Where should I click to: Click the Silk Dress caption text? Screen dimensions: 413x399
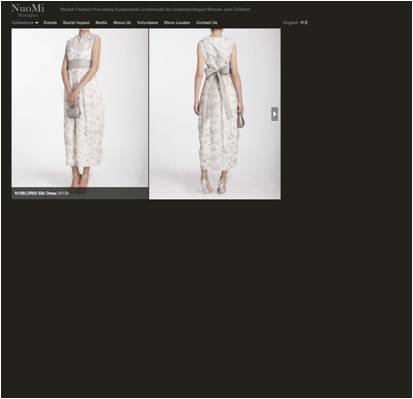click(35, 193)
